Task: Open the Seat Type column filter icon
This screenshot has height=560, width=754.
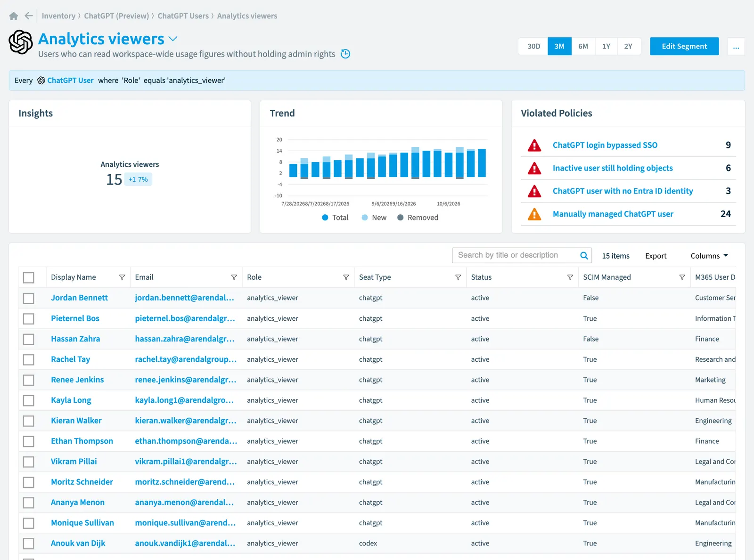Action: point(458,277)
